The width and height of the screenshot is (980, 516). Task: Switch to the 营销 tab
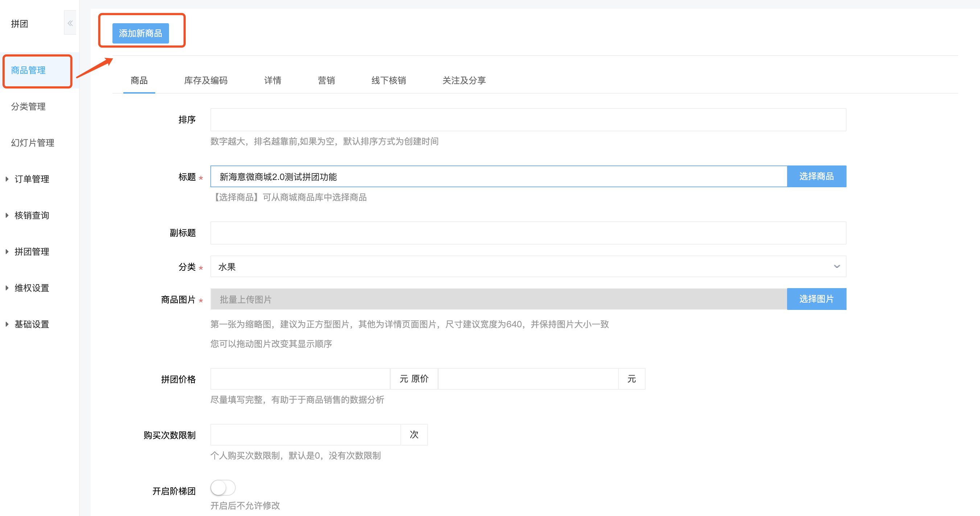[326, 80]
